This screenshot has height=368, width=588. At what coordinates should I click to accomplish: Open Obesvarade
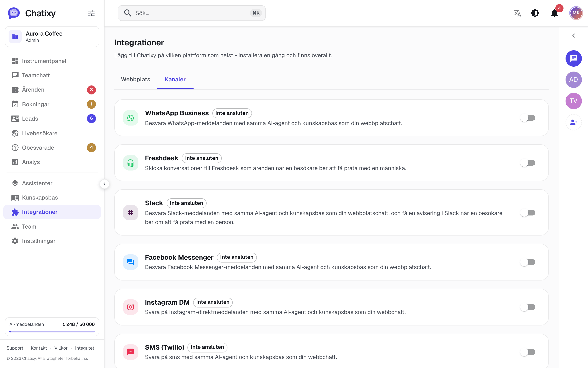tap(52, 147)
